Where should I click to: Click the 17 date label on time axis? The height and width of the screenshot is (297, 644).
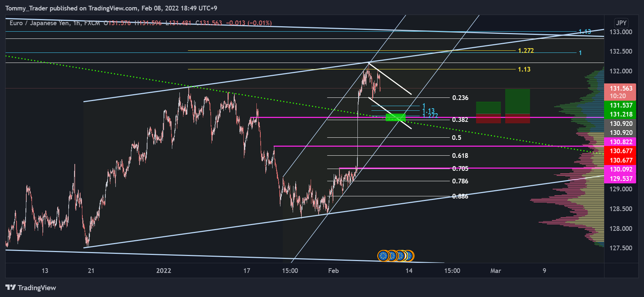coord(247,271)
